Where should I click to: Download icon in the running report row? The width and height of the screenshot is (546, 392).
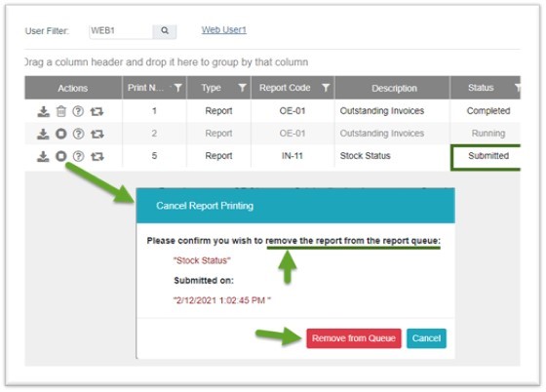43,134
